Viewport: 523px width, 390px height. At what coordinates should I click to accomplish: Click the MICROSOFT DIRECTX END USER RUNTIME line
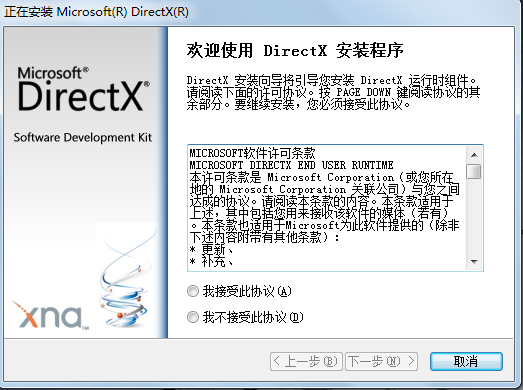click(x=291, y=165)
